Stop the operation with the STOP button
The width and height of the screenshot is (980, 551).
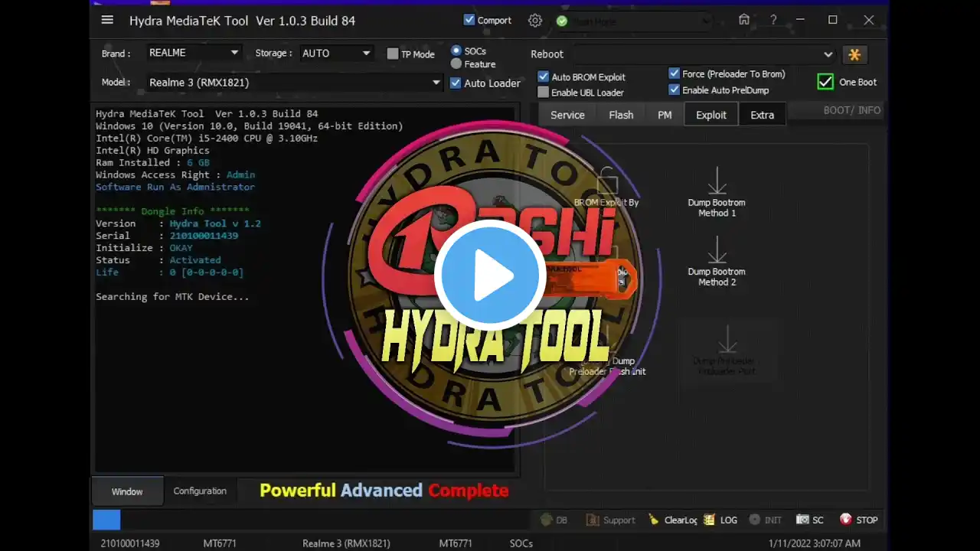(x=858, y=520)
